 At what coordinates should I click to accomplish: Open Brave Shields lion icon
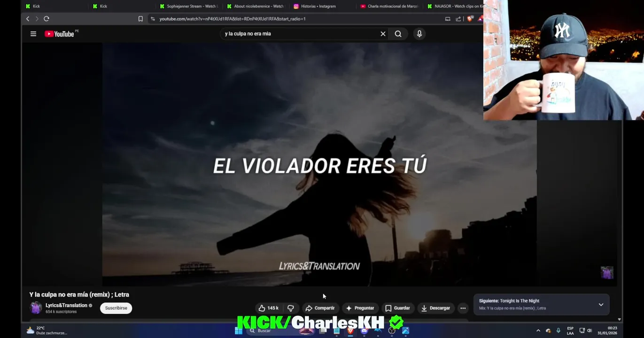(x=470, y=19)
